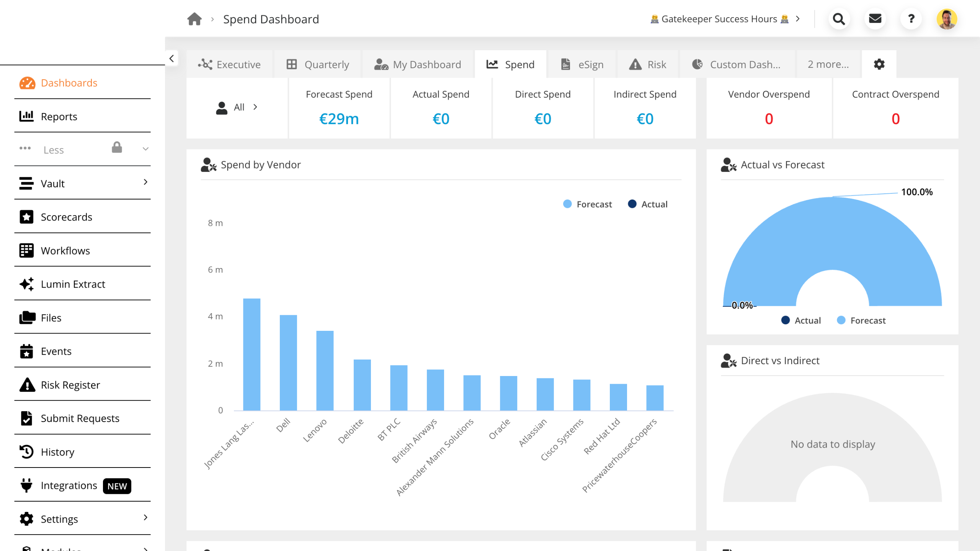
Task: Show the 2 more dashboards tabs
Action: (828, 64)
